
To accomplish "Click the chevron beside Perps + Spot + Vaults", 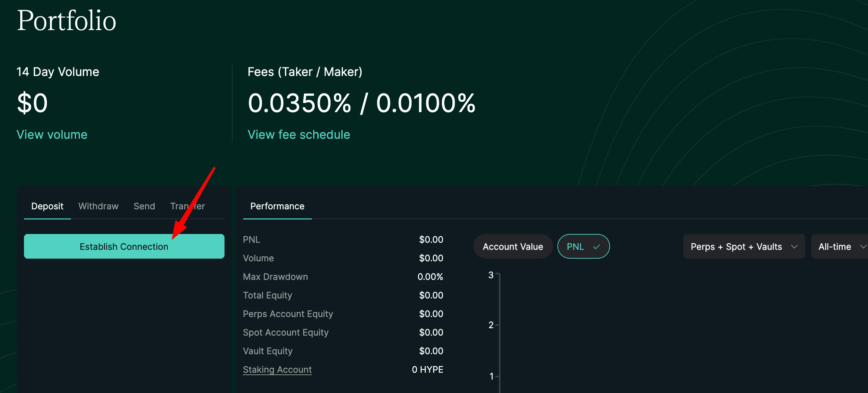I will [794, 247].
